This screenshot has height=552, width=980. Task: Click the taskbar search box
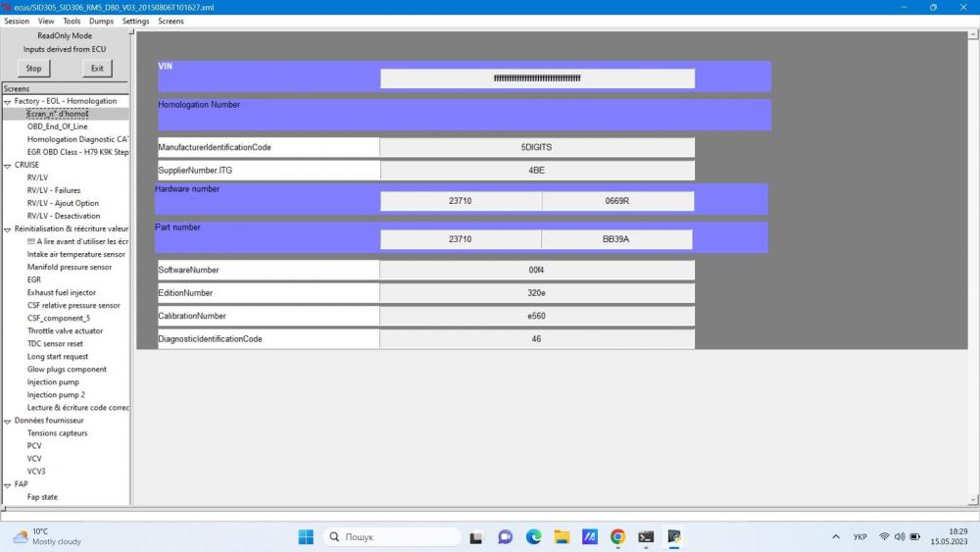[393, 537]
